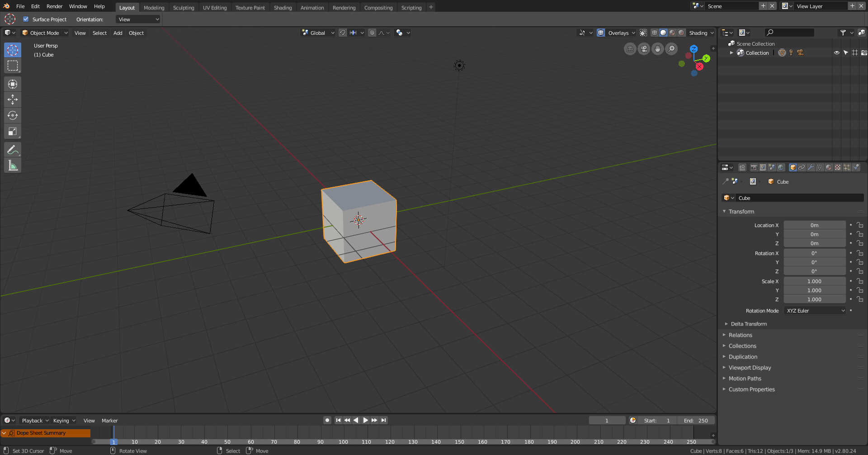Play animation forward

coord(365,420)
